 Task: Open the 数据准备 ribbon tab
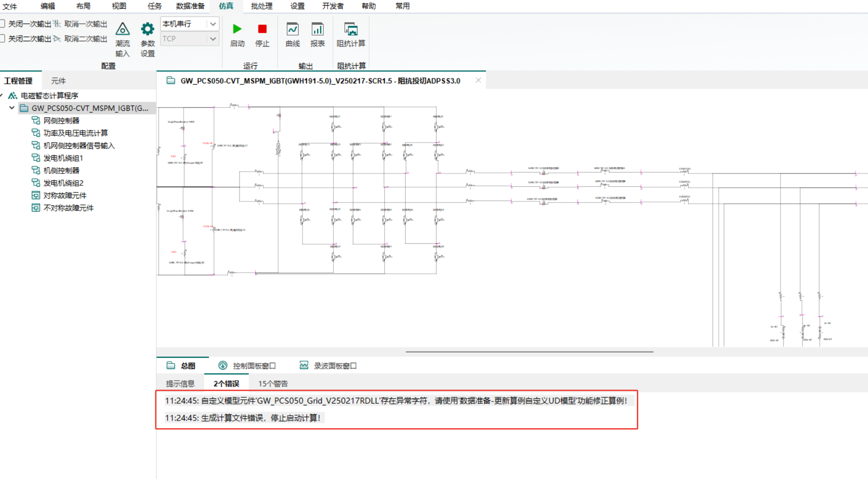pos(190,6)
